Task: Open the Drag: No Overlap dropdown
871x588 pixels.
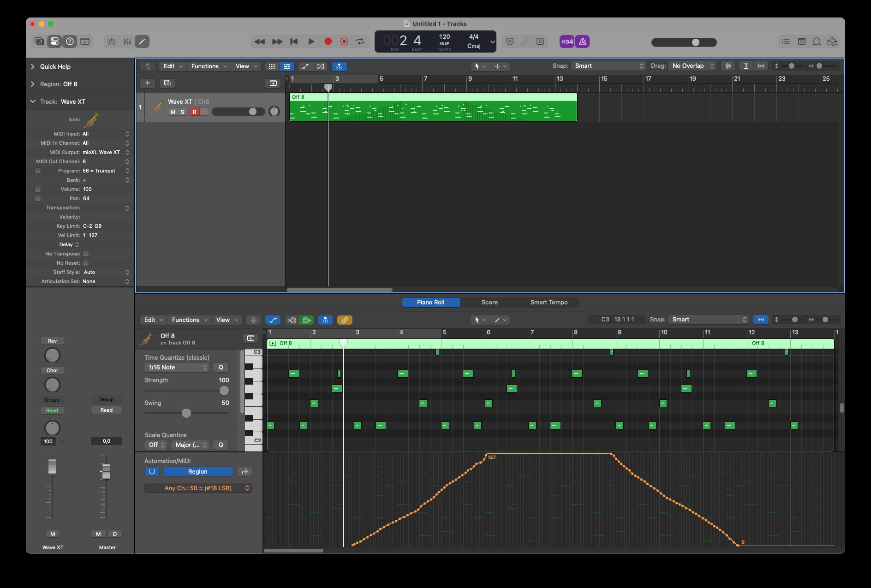Action: click(691, 66)
